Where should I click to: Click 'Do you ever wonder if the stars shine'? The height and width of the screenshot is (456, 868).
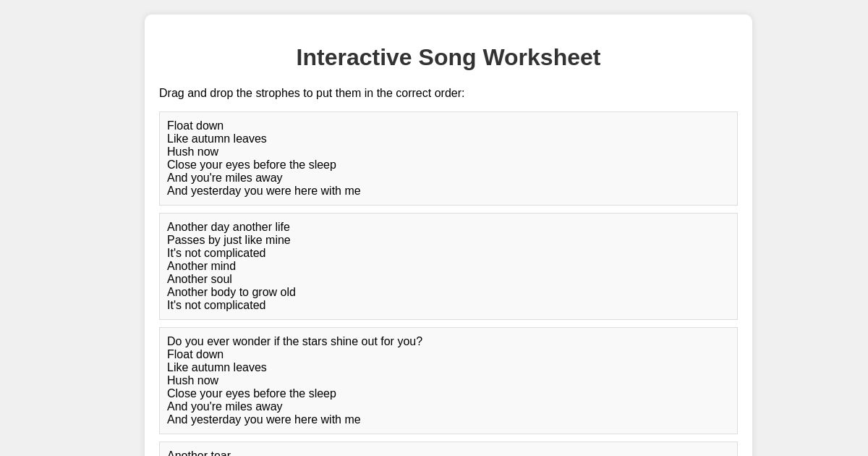(294, 341)
